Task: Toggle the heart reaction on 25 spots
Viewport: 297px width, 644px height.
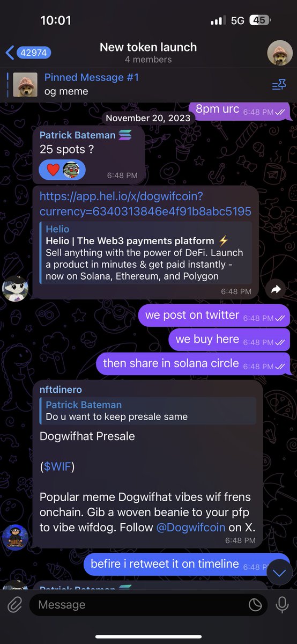Action: tap(51, 170)
